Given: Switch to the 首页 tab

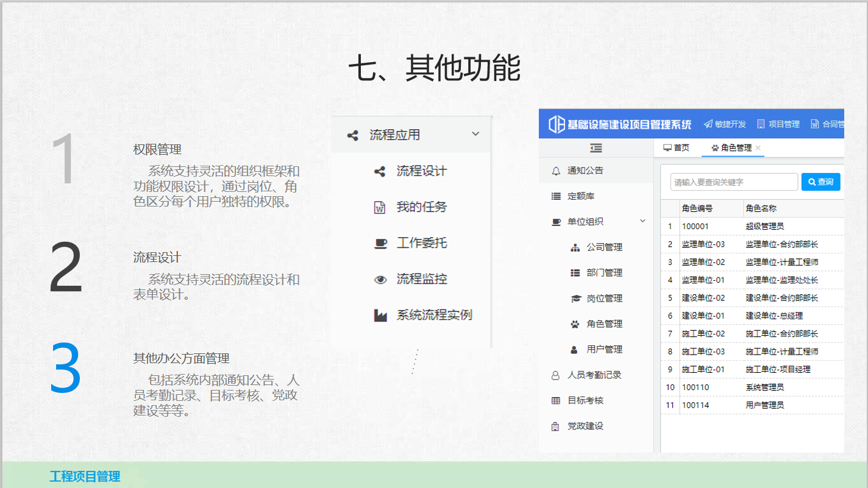Looking at the screenshot, I should (677, 148).
